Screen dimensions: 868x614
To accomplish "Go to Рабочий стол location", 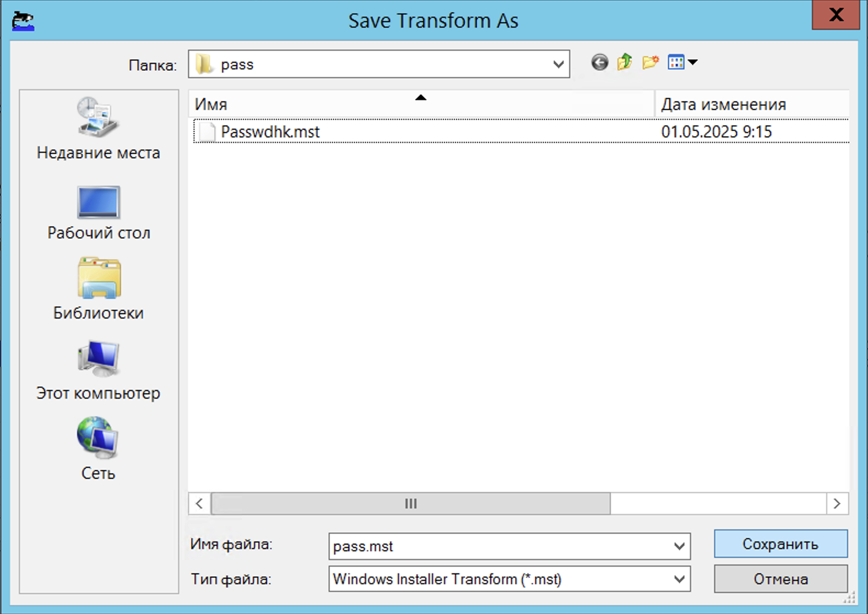I will click(x=98, y=213).
